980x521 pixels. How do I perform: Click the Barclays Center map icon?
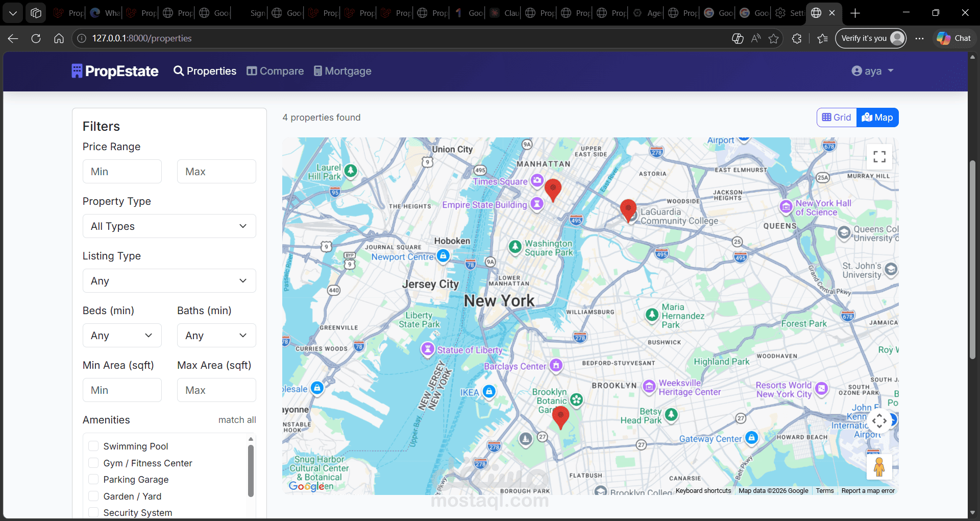tap(556, 365)
